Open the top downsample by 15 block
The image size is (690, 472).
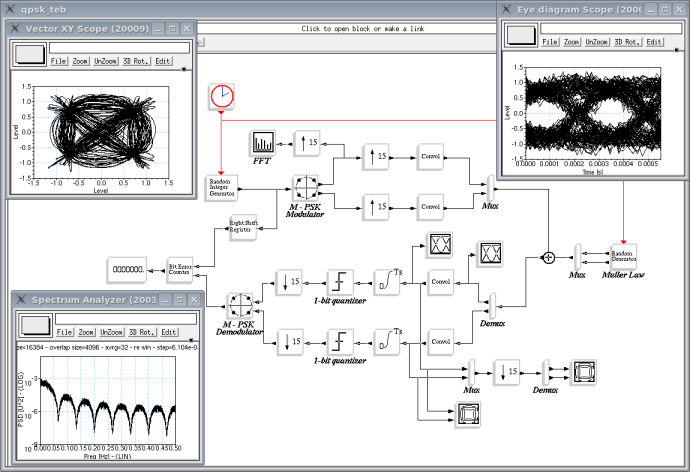click(x=289, y=282)
